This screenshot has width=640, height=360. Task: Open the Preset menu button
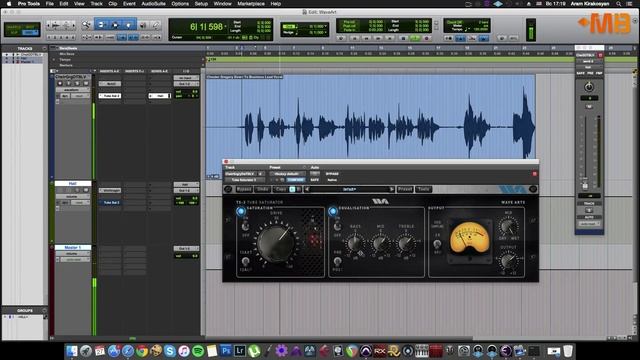pos(405,189)
